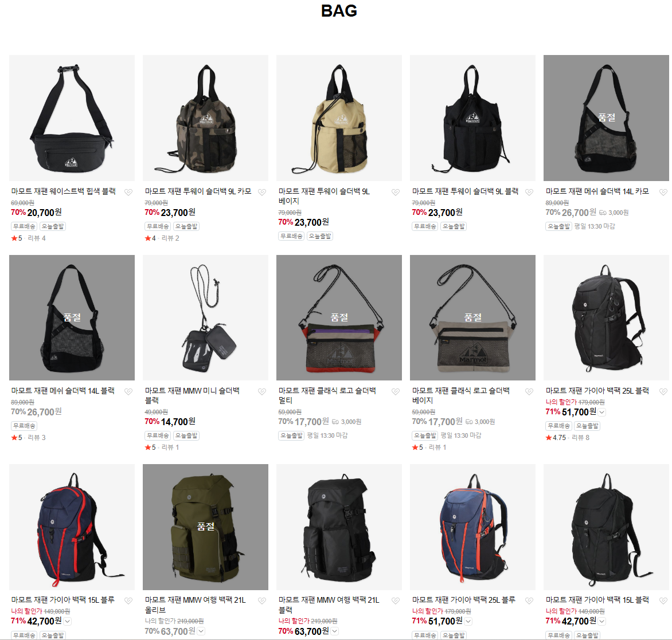
Task: Open the price chevron beside 42,700원 15L 블루
Action: [x=67, y=621]
